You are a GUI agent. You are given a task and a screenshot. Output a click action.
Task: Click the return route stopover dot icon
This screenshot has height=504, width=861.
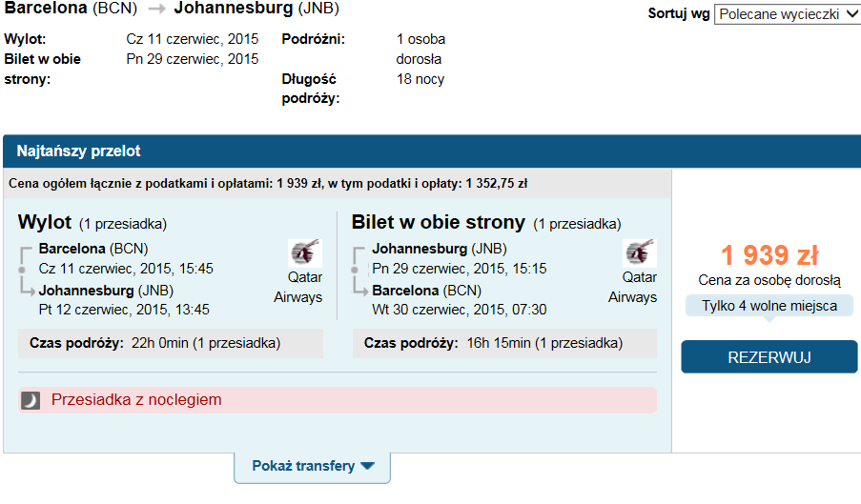pyautogui.click(x=355, y=270)
